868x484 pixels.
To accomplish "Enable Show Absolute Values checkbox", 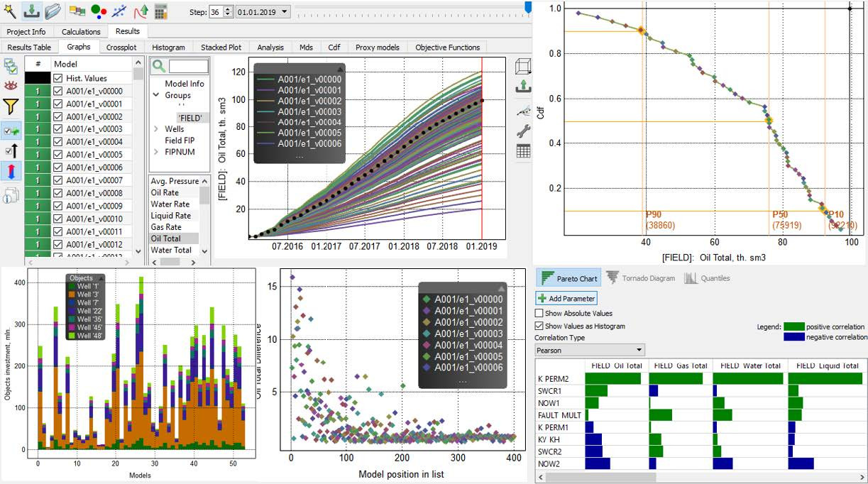I will (x=539, y=313).
